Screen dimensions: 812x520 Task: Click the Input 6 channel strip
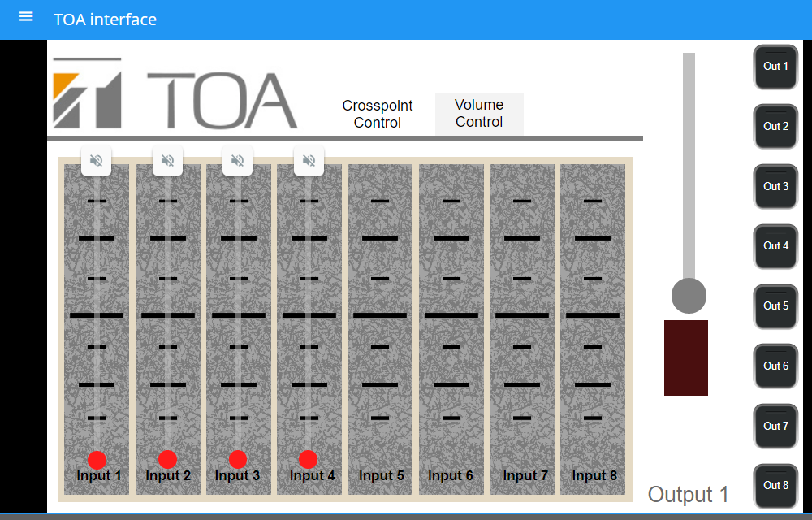pos(451,329)
